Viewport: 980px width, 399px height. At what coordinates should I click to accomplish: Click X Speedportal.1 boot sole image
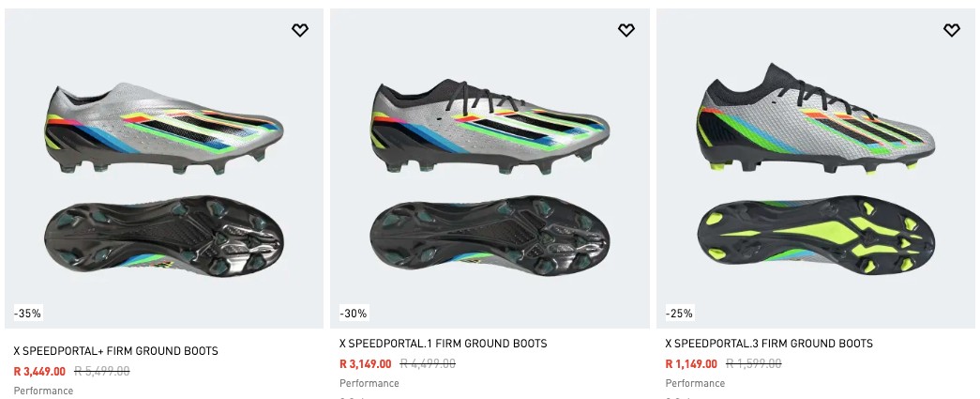(490, 233)
